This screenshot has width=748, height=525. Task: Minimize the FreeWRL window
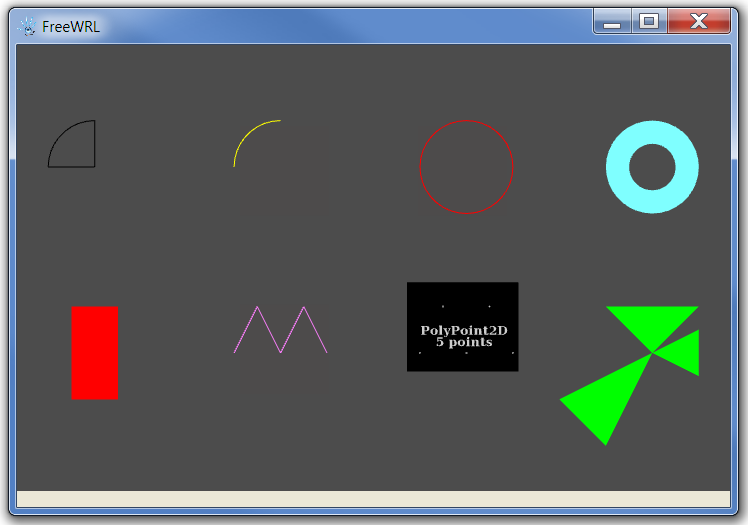pos(612,21)
